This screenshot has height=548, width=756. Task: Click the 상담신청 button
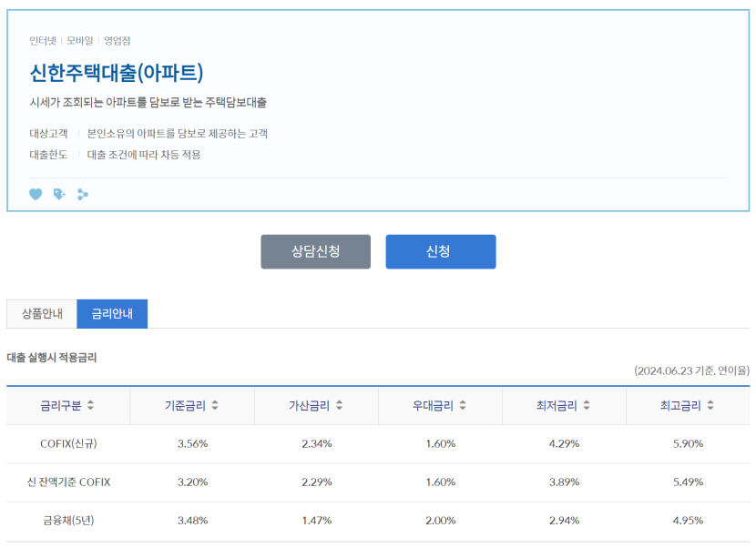point(316,251)
